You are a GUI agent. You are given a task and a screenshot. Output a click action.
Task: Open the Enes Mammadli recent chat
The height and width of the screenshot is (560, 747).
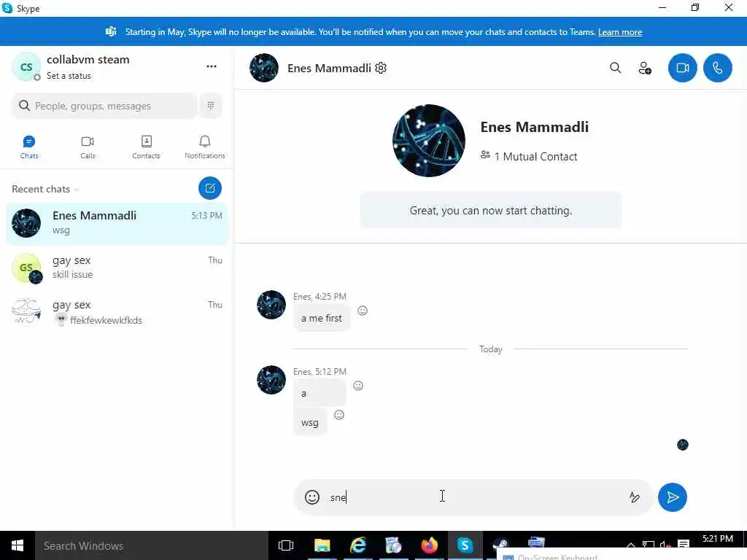click(x=117, y=223)
